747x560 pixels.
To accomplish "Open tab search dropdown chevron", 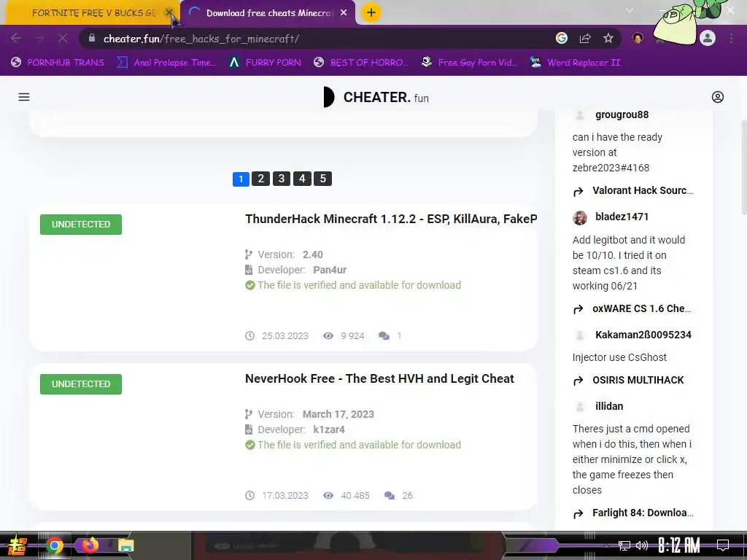I will [630, 10].
